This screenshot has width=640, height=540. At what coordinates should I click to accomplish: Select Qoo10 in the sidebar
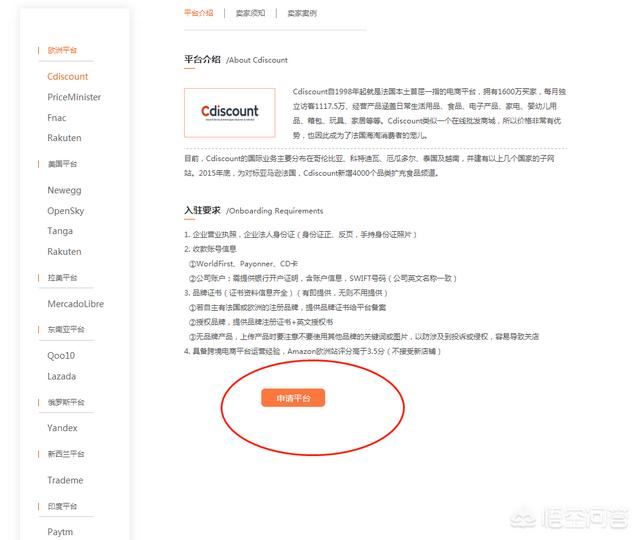(61, 356)
